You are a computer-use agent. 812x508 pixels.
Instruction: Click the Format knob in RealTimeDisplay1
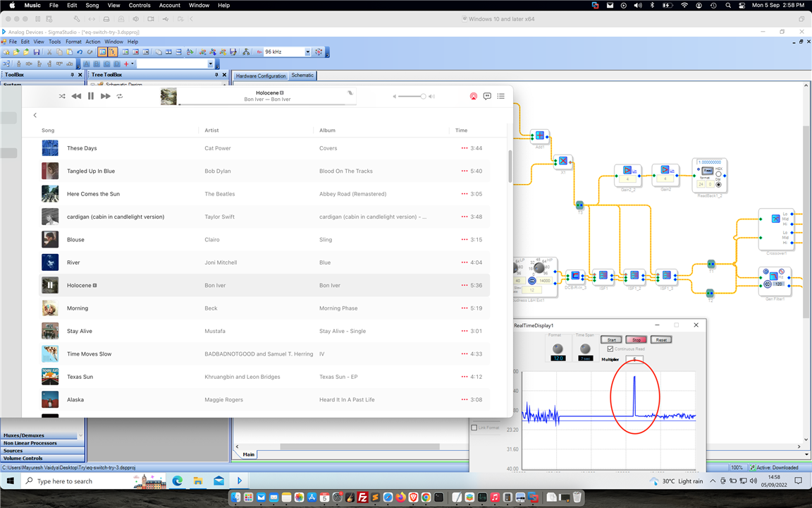click(558, 348)
